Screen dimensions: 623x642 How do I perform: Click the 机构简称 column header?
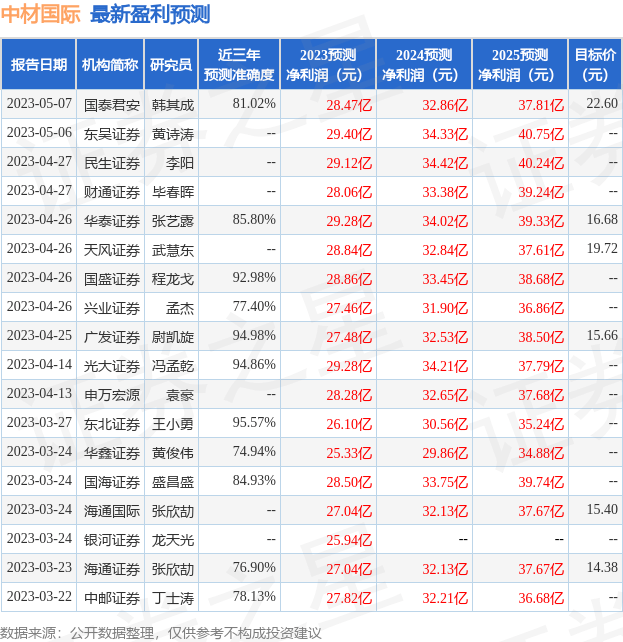pos(110,64)
